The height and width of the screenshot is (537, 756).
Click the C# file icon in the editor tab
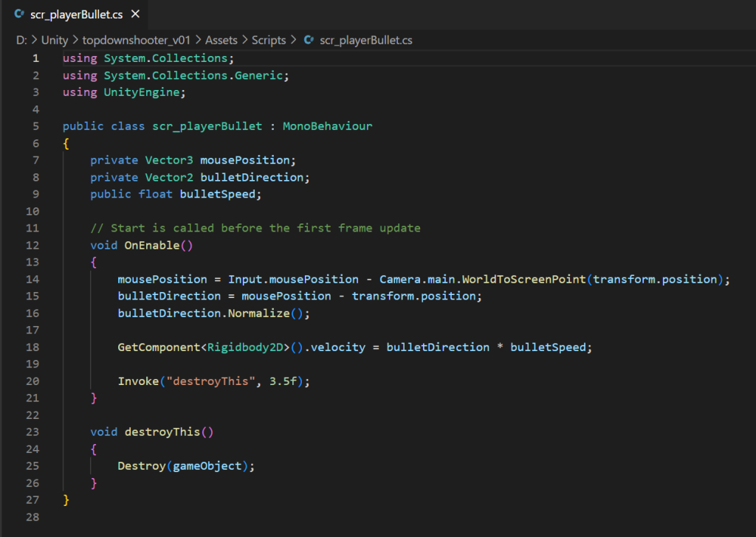tap(20, 14)
